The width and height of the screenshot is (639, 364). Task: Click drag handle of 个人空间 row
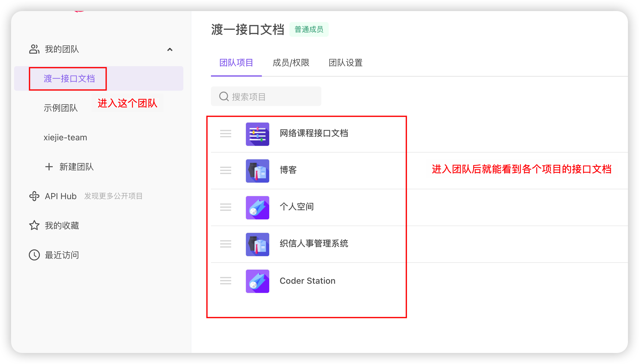226,207
